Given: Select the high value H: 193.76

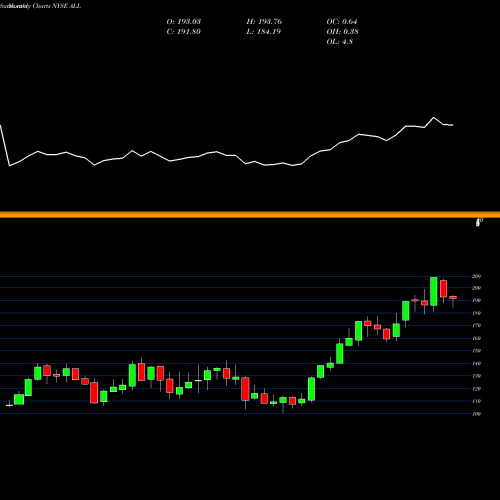Looking at the screenshot, I should [264, 22].
